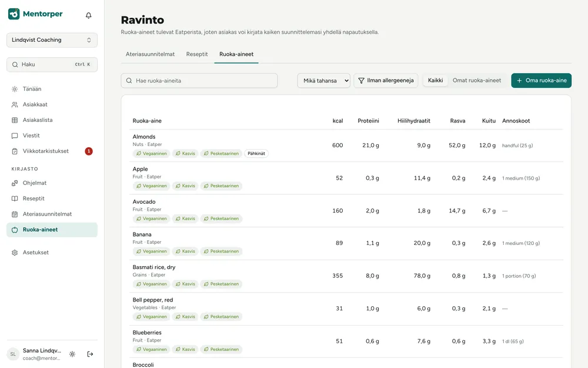Select the Kaikki segment
This screenshot has width=588, height=368.
(435, 80)
